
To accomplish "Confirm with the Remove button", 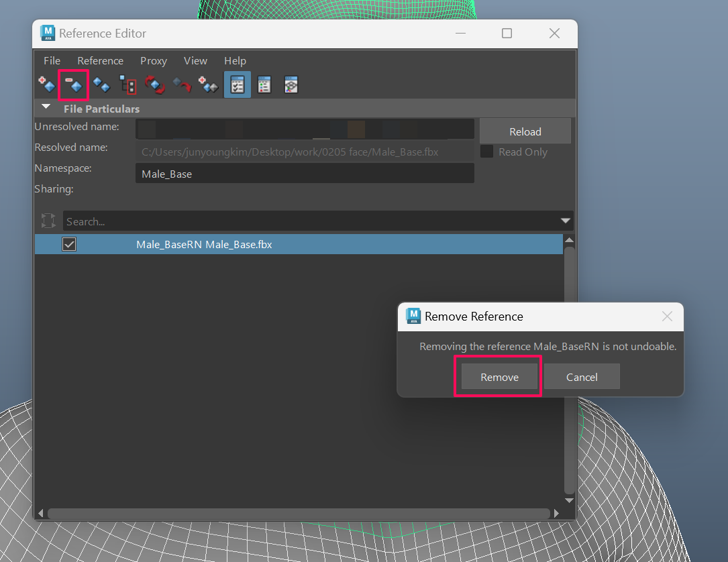I will 499,377.
